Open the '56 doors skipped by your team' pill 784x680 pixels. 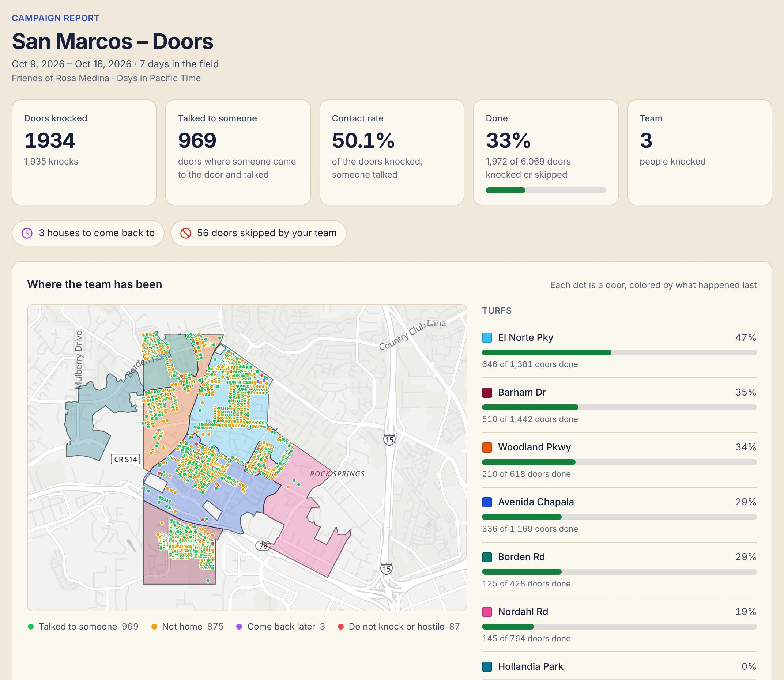[259, 233]
